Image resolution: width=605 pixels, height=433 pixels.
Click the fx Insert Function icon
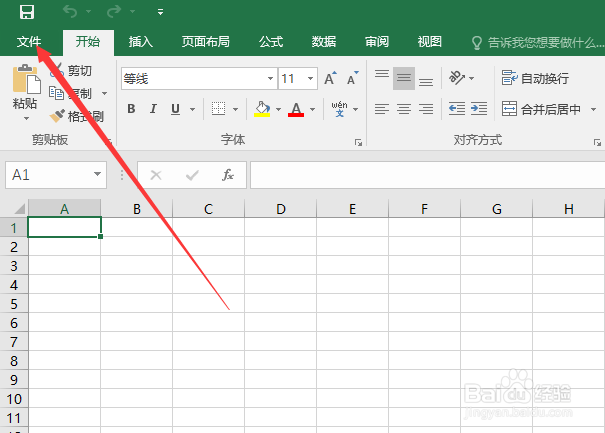[228, 175]
